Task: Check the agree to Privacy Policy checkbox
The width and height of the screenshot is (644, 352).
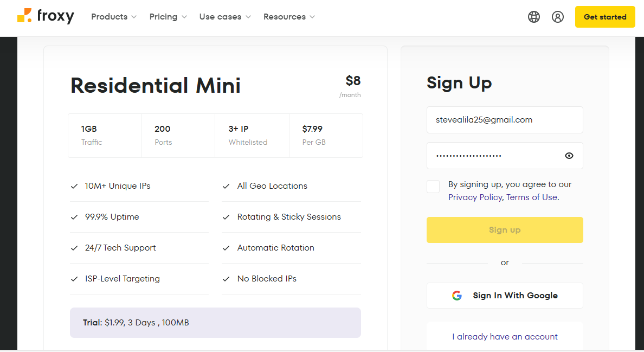Action: pos(433,187)
